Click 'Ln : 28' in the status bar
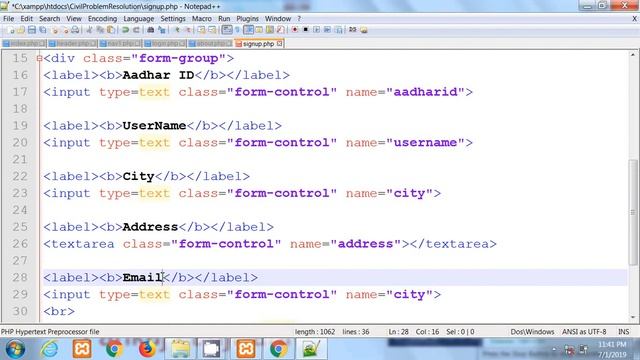The image size is (640, 360). point(398,332)
